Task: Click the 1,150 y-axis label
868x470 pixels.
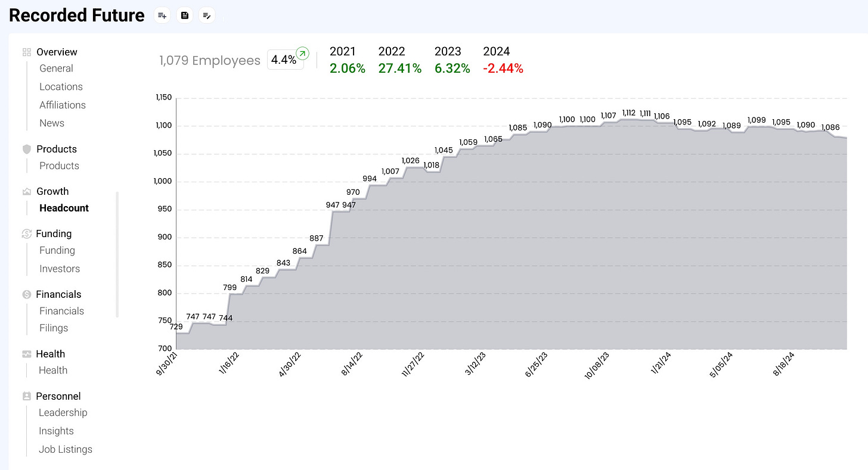Action: click(163, 97)
